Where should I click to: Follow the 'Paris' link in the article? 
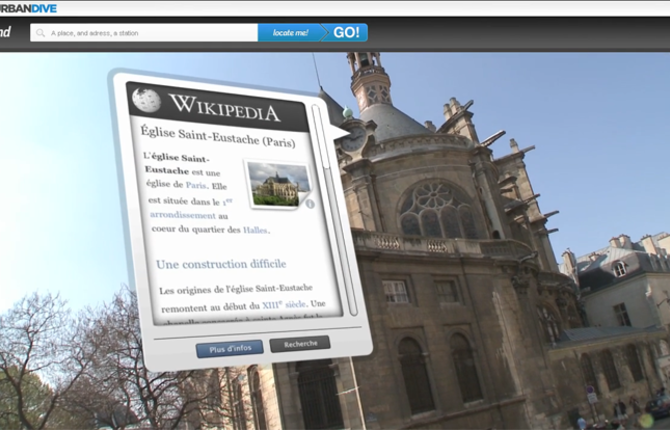pyautogui.click(x=196, y=185)
